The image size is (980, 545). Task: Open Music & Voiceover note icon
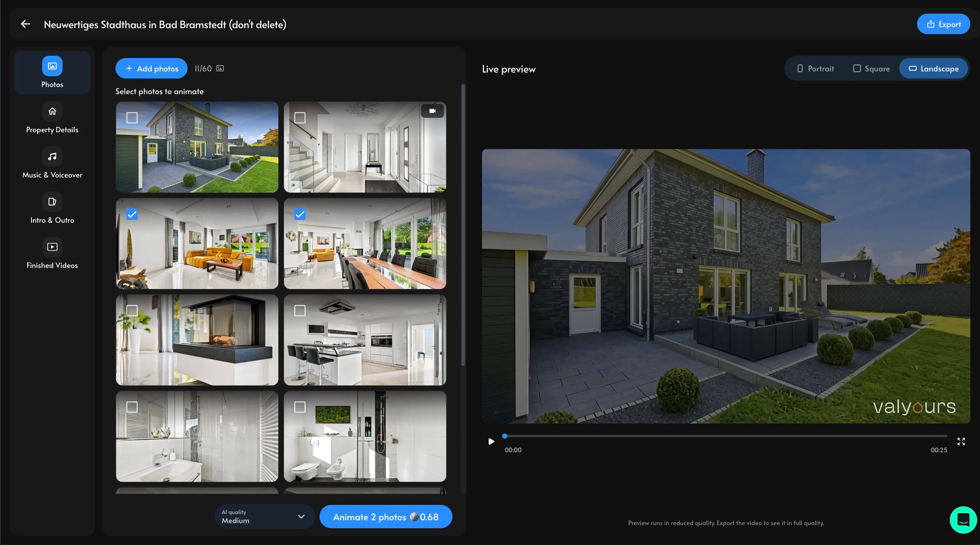(x=52, y=156)
